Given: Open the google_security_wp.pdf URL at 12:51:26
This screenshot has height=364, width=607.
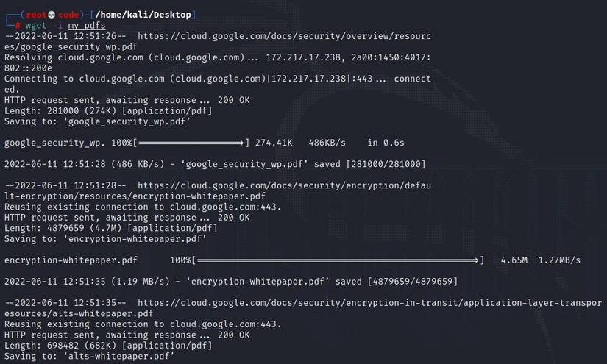Looking at the screenshot, I should (x=283, y=36).
